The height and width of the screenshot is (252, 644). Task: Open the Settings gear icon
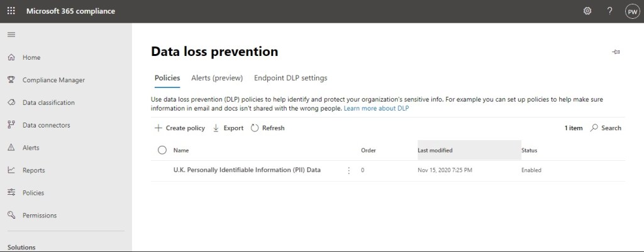587,11
